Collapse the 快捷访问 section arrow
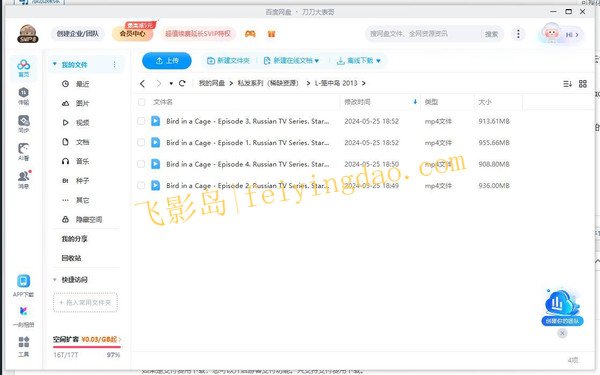Screen dimensions: 600x375 (x=55, y=280)
